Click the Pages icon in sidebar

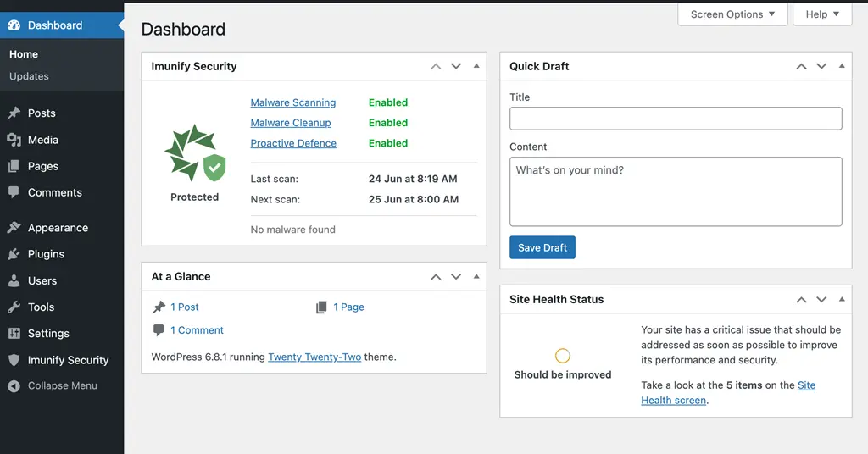pyautogui.click(x=14, y=167)
